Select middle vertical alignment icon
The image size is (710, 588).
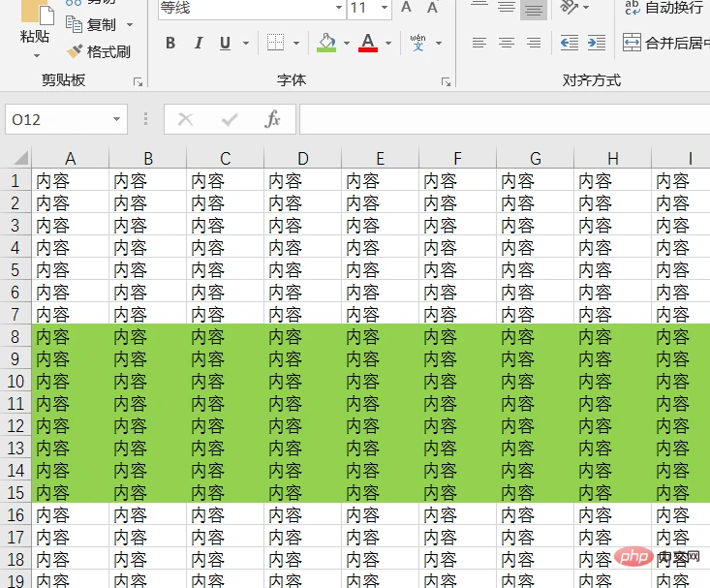pos(507,7)
